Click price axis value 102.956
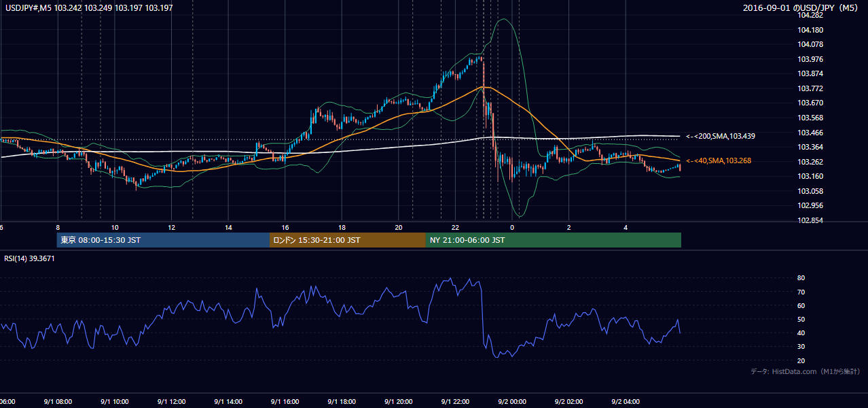This screenshot has width=868, height=408. coord(811,205)
